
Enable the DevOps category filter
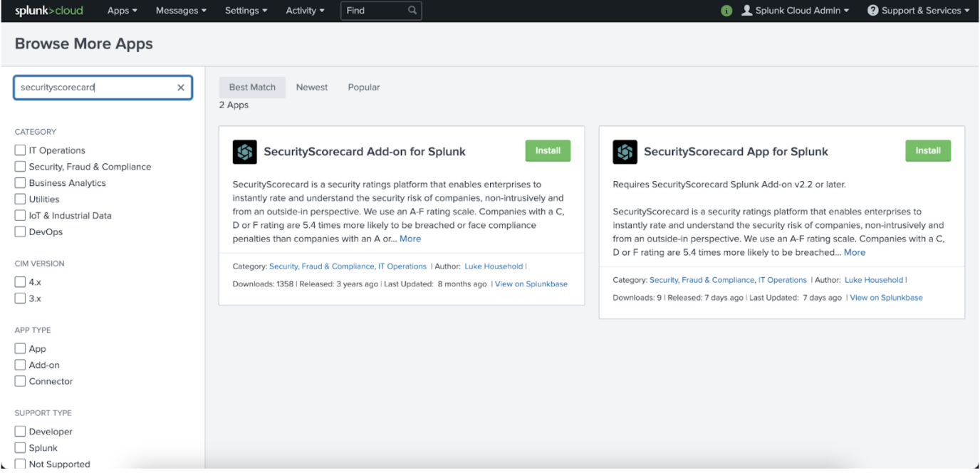(20, 232)
